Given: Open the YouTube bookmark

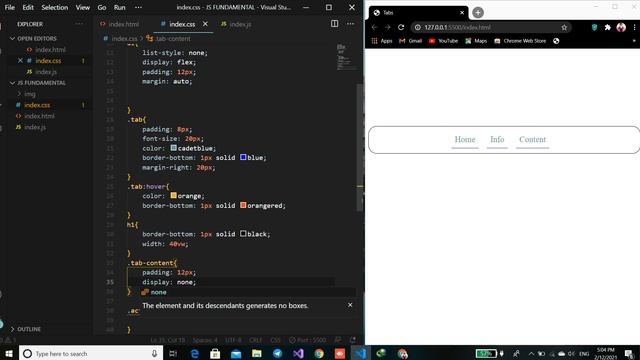Looking at the screenshot, I should point(443,41).
